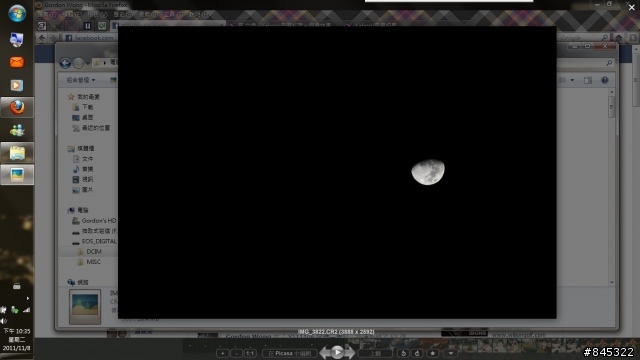The width and height of the screenshot is (640, 360).
Task: Open the more options dropdown arrow
Action: pos(451,353)
